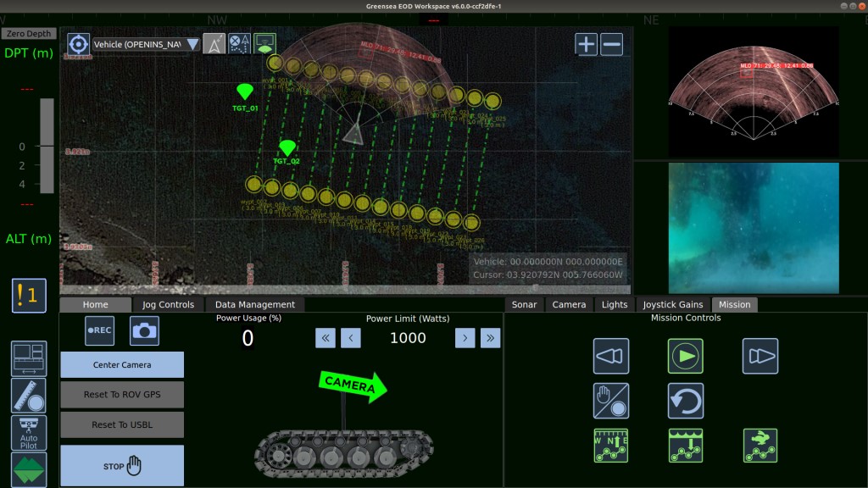This screenshot has width=868, height=488.
Task: Click the sonar fan view thumbnail
Action: click(x=754, y=92)
